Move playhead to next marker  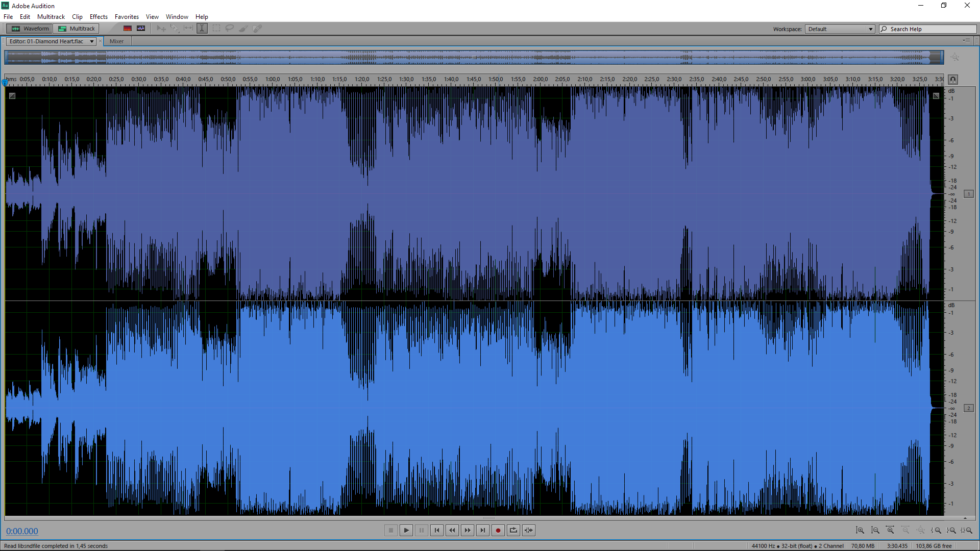pos(483,531)
